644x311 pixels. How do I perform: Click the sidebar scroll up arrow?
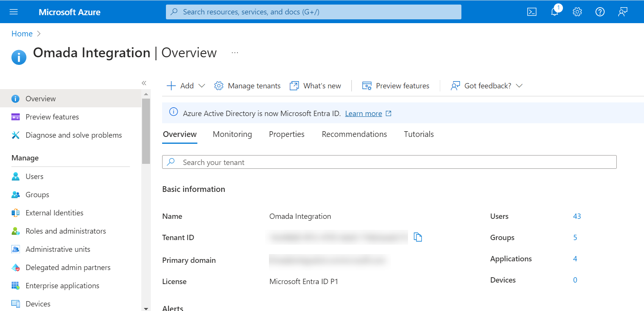pos(146,94)
